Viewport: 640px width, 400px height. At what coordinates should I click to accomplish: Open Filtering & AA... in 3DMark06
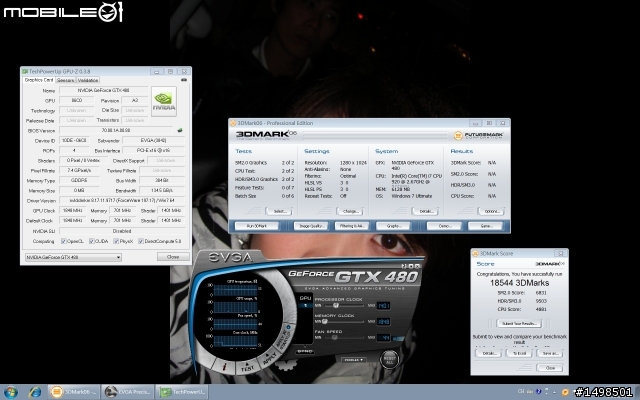(352, 226)
